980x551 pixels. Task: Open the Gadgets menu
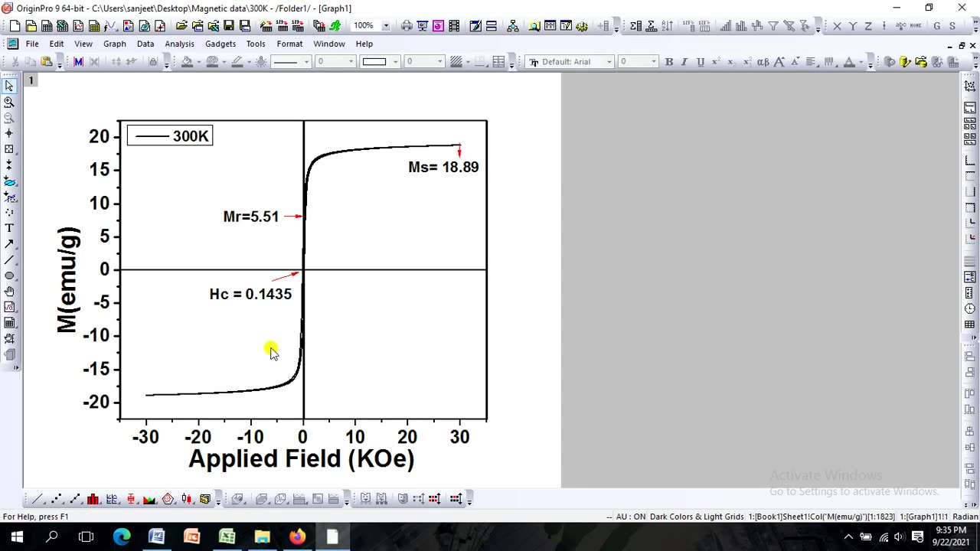coord(220,44)
